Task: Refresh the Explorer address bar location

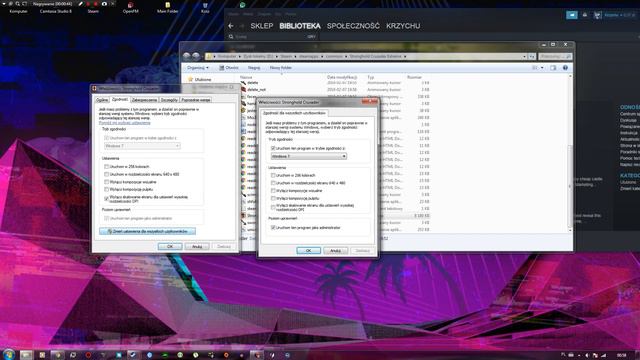Action: tap(531, 56)
